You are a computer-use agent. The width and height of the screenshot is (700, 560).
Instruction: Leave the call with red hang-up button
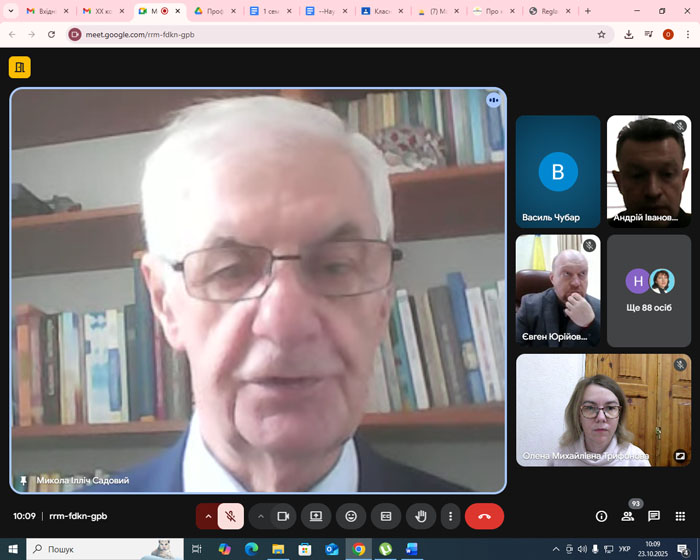click(484, 516)
